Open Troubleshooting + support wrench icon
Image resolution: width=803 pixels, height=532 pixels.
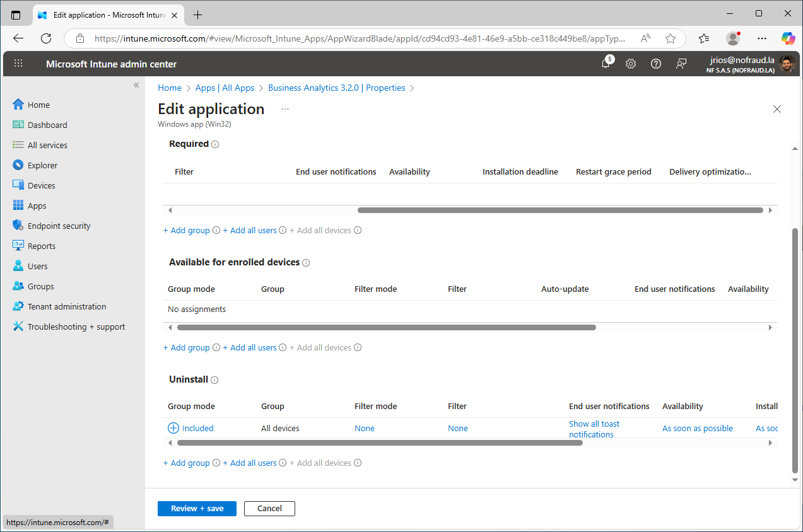(x=18, y=327)
